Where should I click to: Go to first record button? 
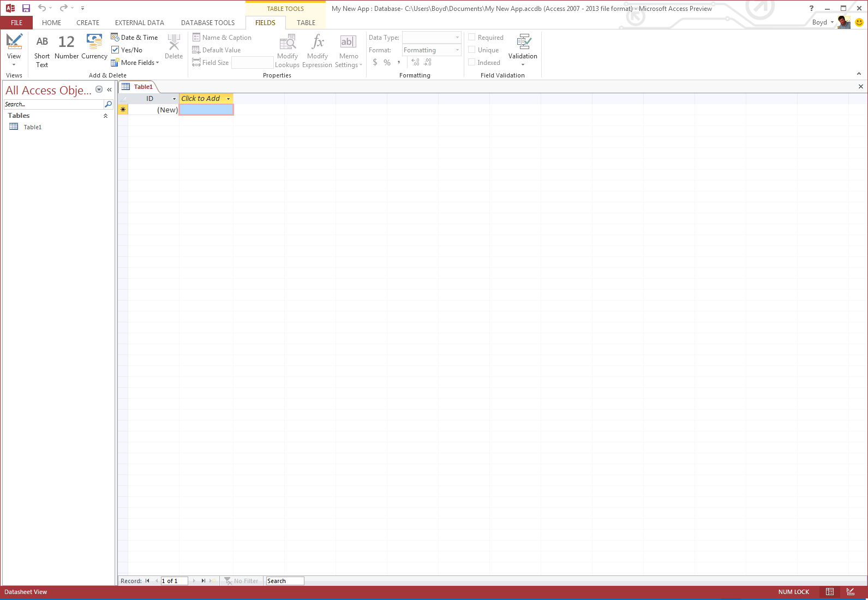(x=147, y=581)
